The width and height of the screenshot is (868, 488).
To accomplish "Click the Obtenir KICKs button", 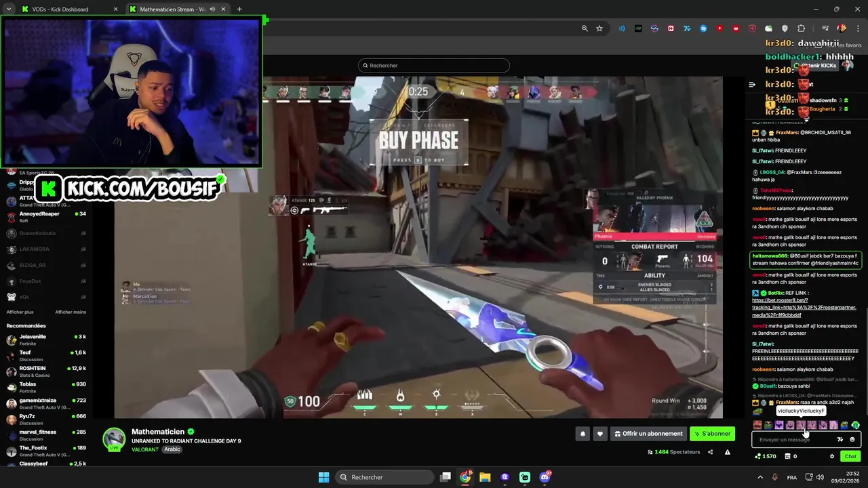I will 816,66.
